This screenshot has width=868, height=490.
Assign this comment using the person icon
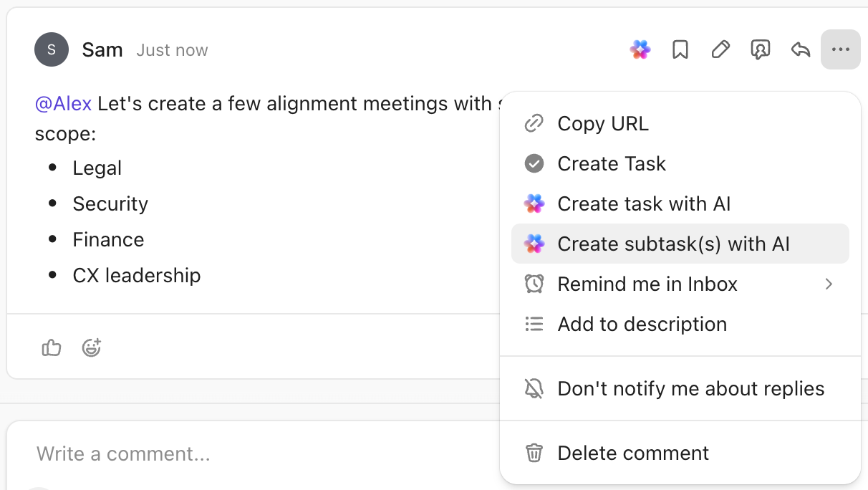760,49
